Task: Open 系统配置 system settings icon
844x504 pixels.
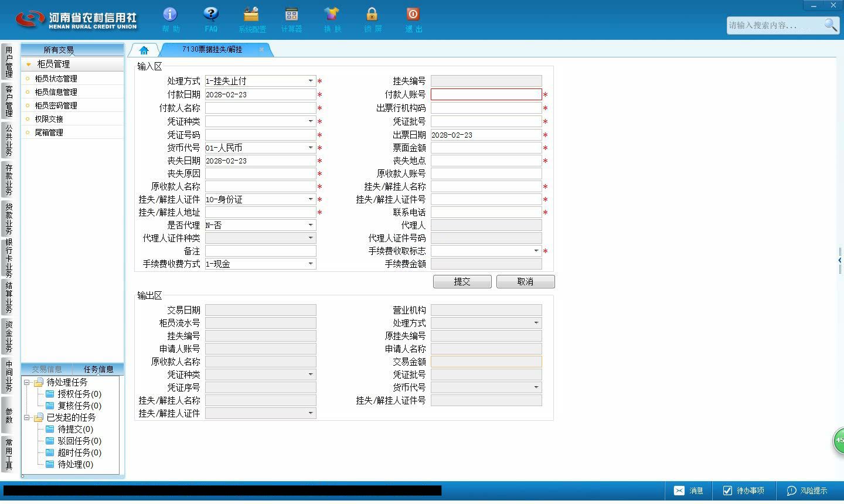Action: [251, 14]
